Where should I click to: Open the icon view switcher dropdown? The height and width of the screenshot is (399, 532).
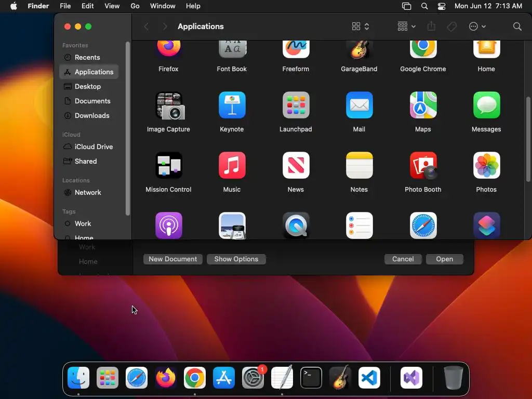tap(361, 26)
